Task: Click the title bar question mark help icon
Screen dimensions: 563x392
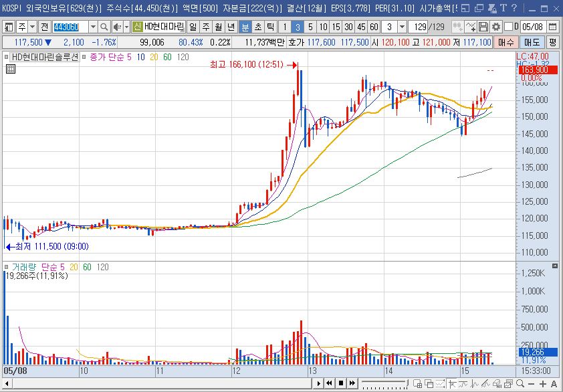Action: tap(514, 7)
